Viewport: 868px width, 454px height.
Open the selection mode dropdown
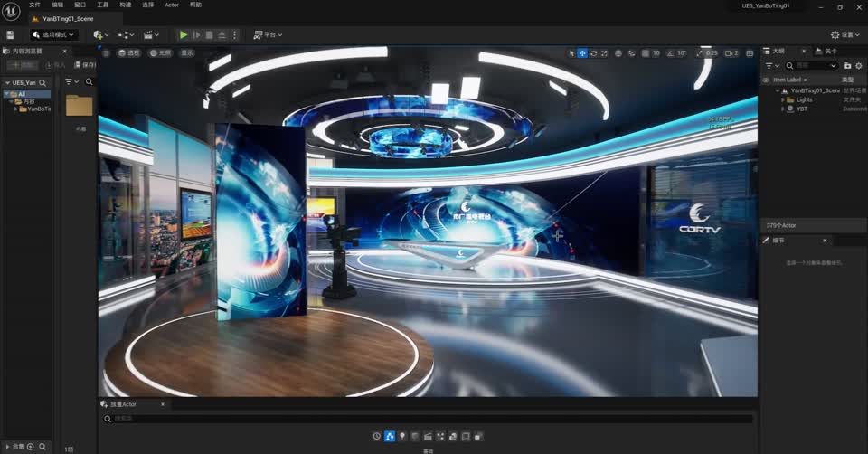pos(54,34)
